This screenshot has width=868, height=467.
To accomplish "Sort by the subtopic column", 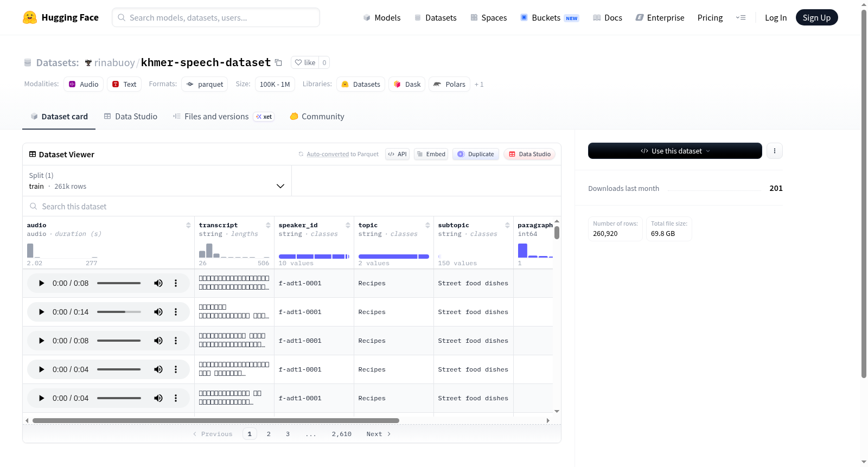I will pos(507,225).
